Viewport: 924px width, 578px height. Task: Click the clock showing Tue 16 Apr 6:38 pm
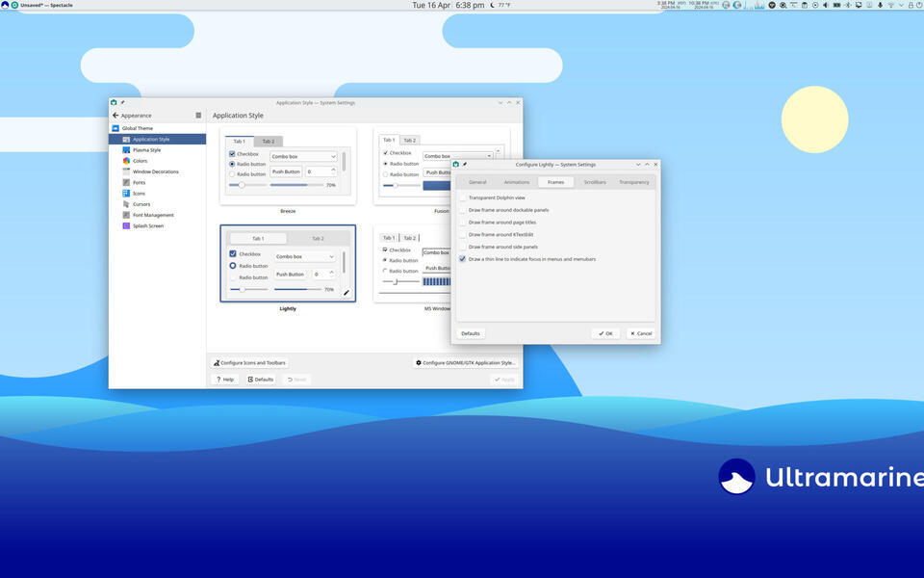448,5
